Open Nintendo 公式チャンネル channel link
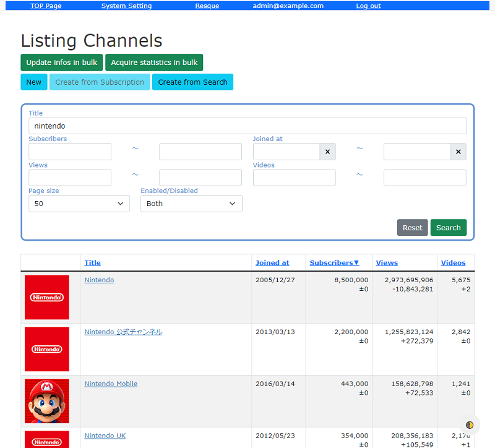 point(123,332)
